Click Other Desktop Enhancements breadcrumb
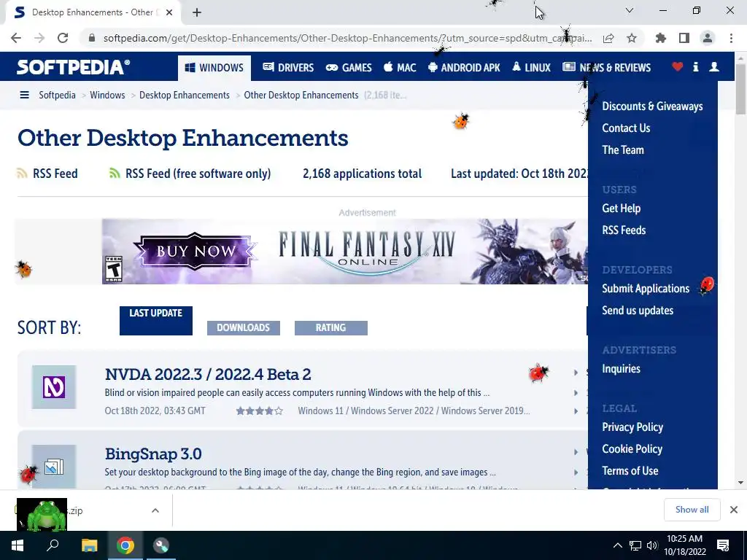Image resolution: width=747 pixels, height=560 pixels. tap(301, 96)
